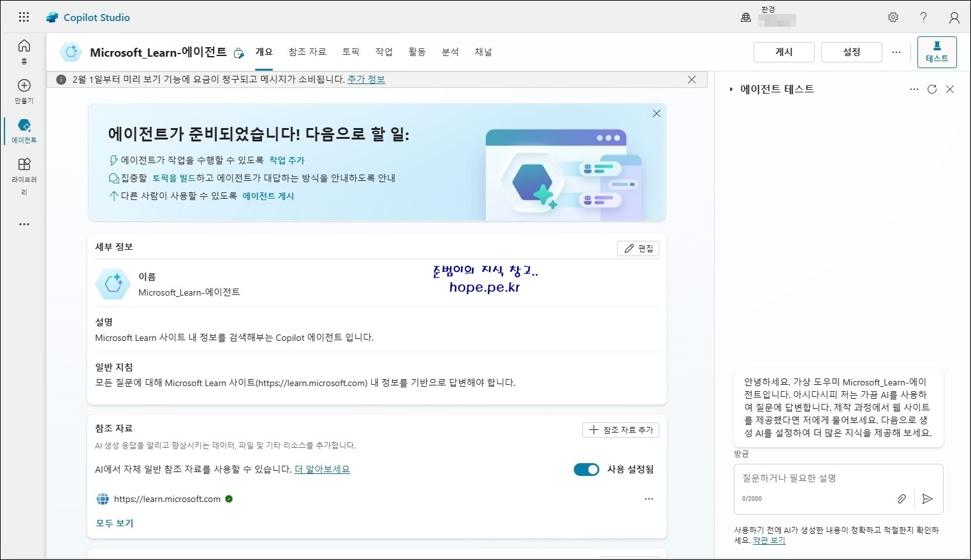
Task: Open sidebar more options ellipsis
Action: 24,224
